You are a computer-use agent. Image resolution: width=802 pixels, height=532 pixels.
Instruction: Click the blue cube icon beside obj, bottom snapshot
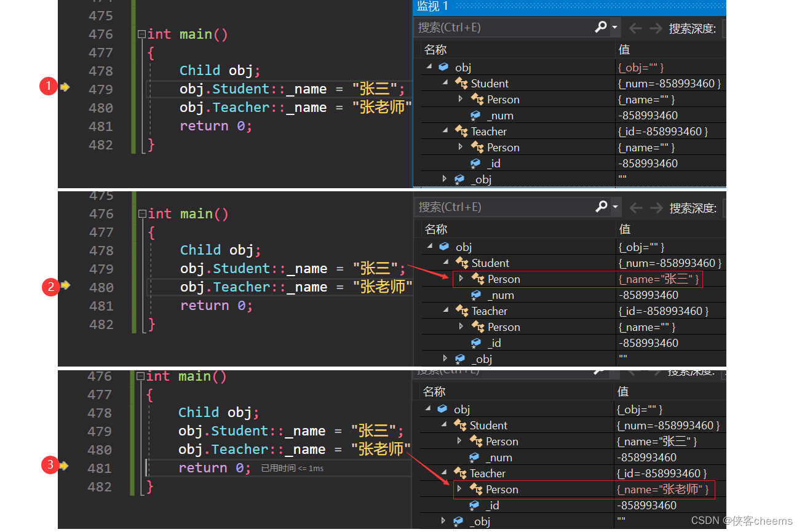pyautogui.click(x=442, y=409)
